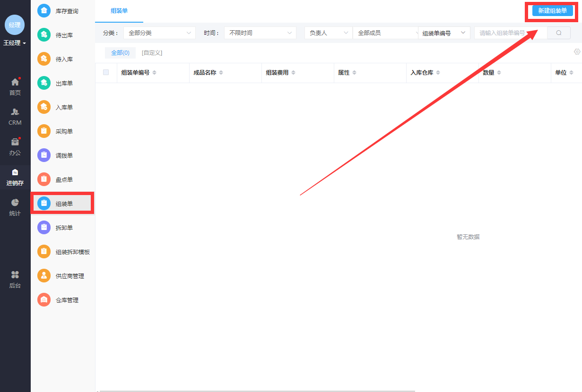Open 库存查询 menu label

point(67,11)
